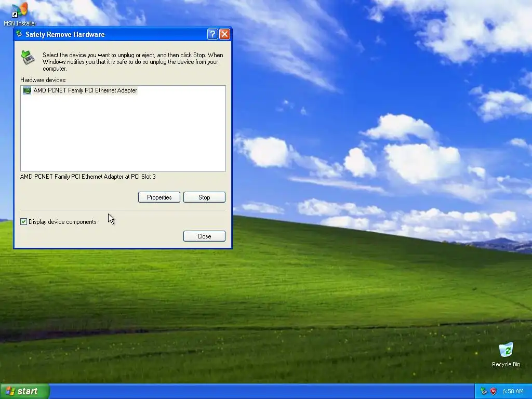Select AMD PCNET Family PCI Ethernet Adapter row
532x399 pixels.
[x=80, y=90]
